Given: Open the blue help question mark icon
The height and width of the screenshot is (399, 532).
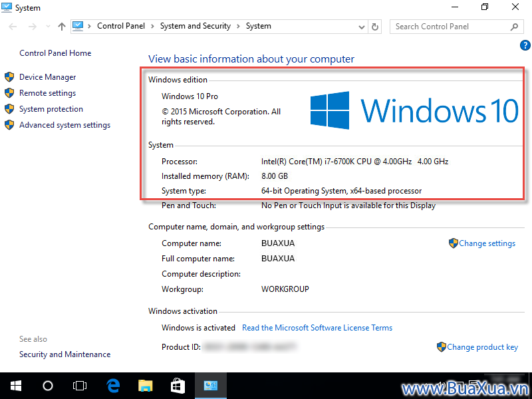Looking at the screenshot, I should tap(525, 45).
